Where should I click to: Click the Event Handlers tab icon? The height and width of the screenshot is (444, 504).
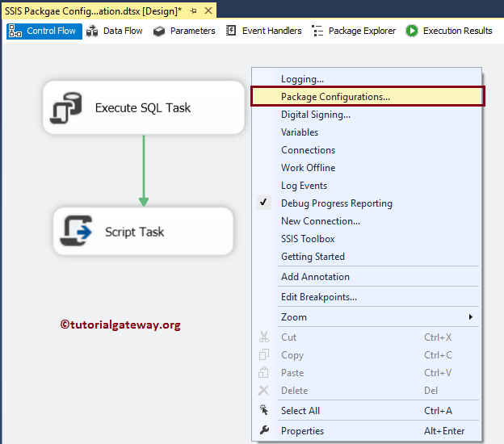[231, 31]
